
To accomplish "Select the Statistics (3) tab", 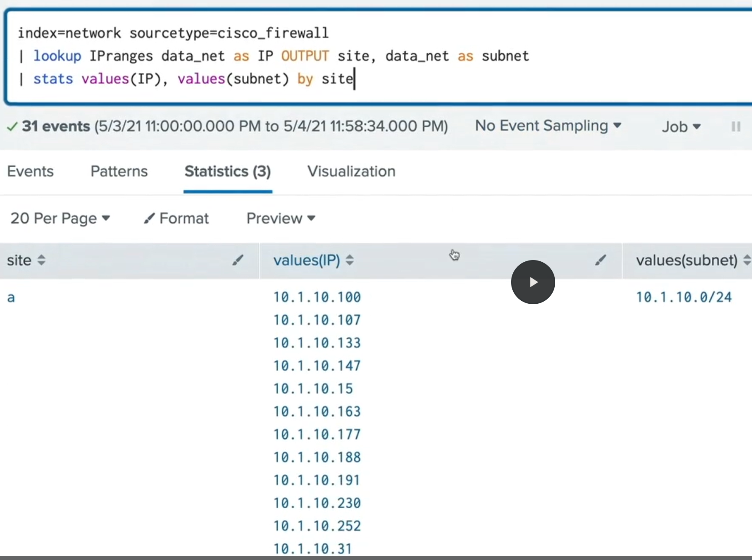I will click(228, 171).
